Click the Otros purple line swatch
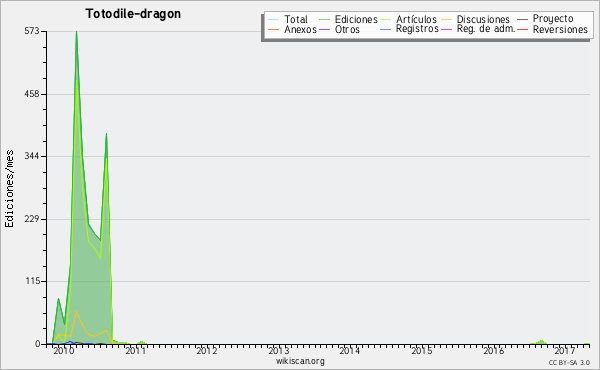The image size is (600, 370). 324,29
